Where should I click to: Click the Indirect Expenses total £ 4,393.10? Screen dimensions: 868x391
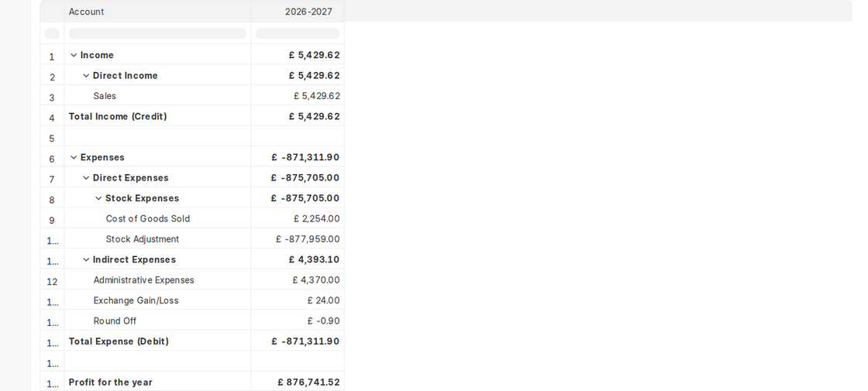pos(315,260)
